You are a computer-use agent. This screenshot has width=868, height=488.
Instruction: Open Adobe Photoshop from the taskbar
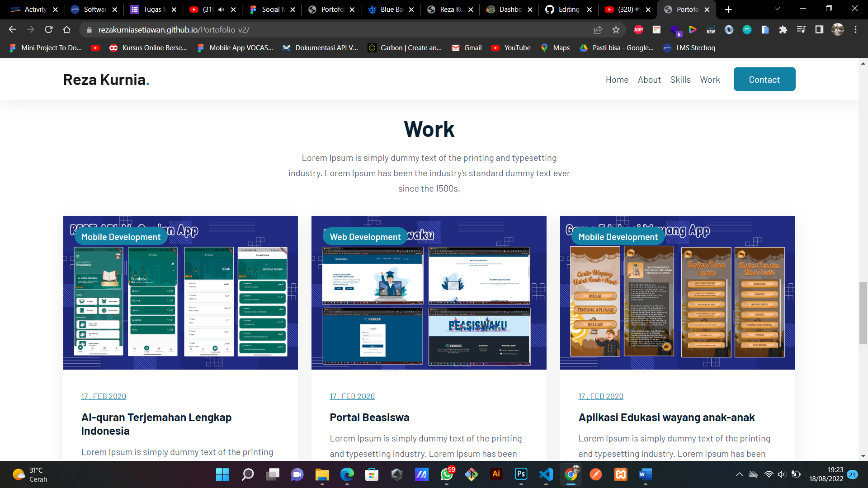(521, 475)
